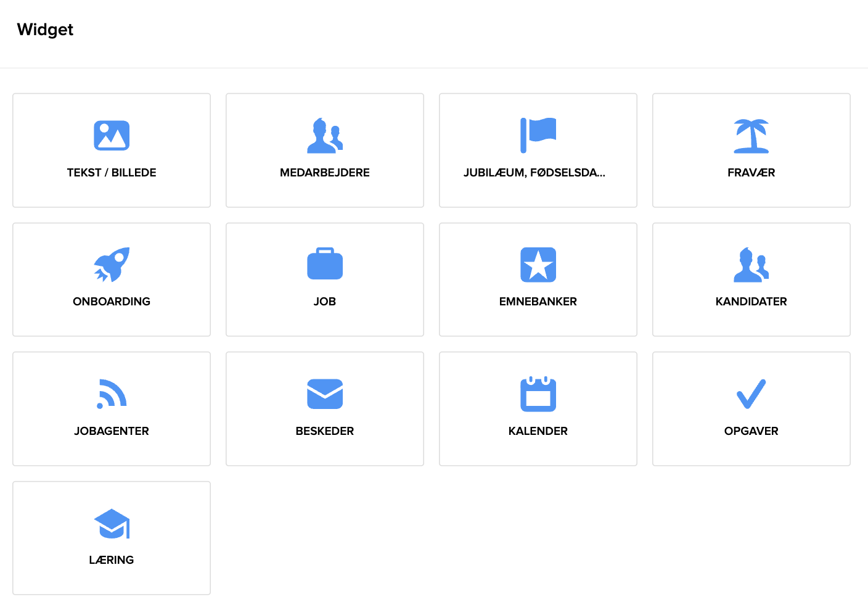
Task: Click the MEDARBEJDERE label
Action: (325, 173)
